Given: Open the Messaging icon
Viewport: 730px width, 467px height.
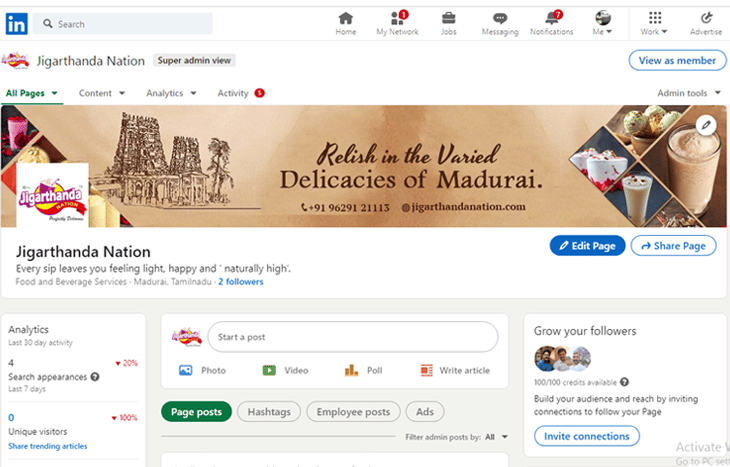Looking at the screenshot, I should [x=500, y=24].
